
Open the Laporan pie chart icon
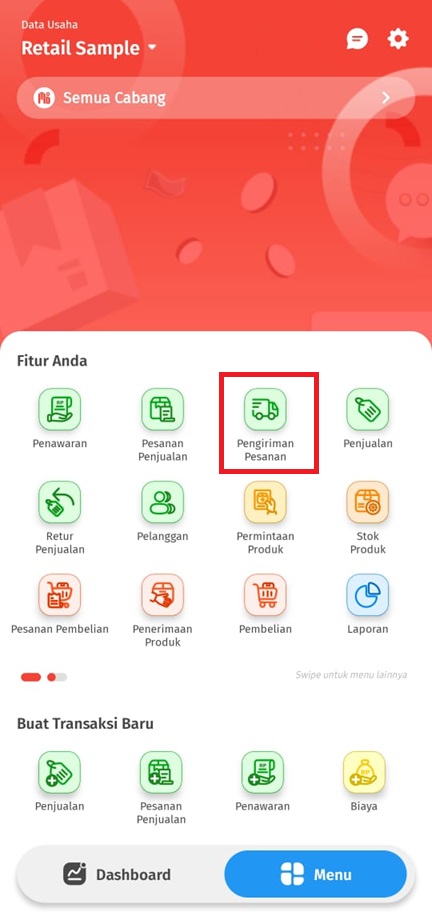point(367,595)
